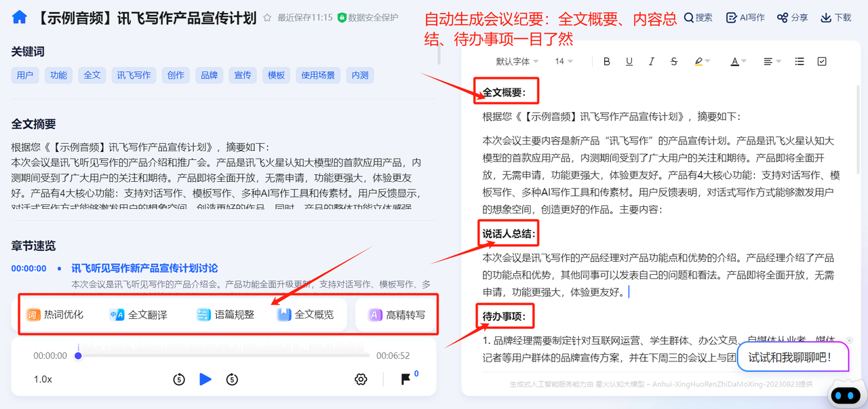Select the 讯飞写作 keyword tag

tap(134, 75)
